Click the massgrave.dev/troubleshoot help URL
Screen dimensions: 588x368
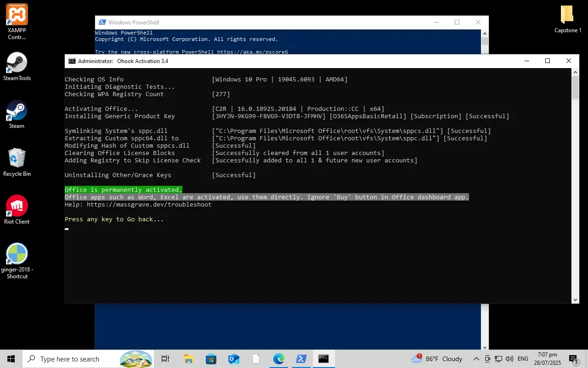(149, 204)
